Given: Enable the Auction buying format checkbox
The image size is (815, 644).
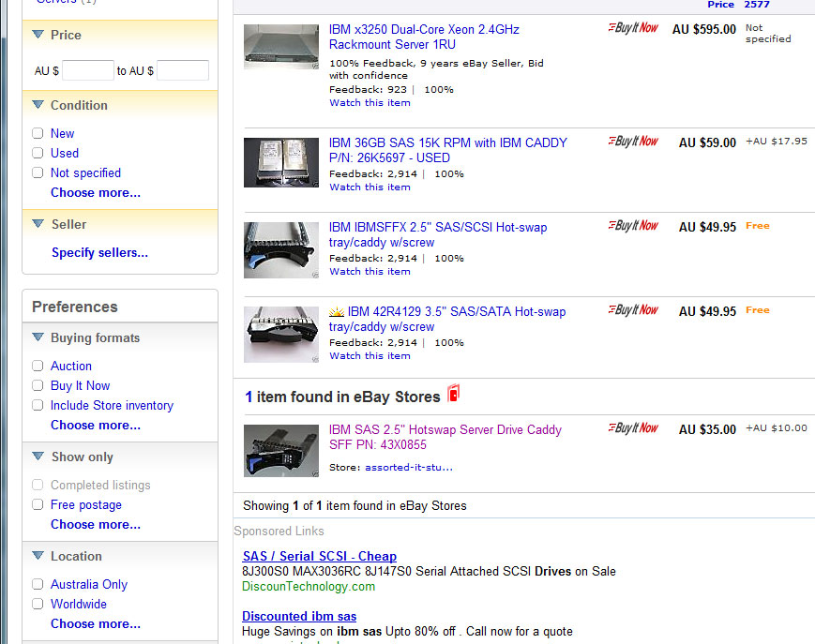Looking at the screenshot, I should (38, 367).
